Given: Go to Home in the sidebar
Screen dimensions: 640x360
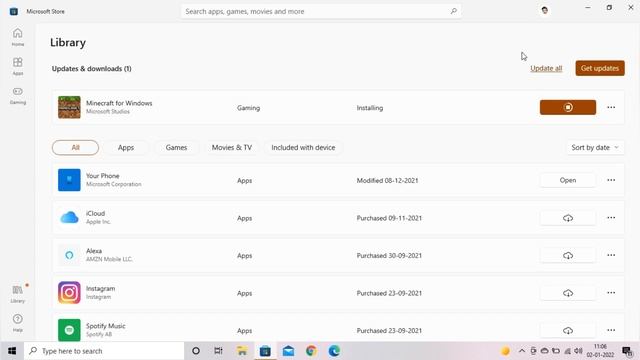Looking at the screenshot, I should click(18, 37).
